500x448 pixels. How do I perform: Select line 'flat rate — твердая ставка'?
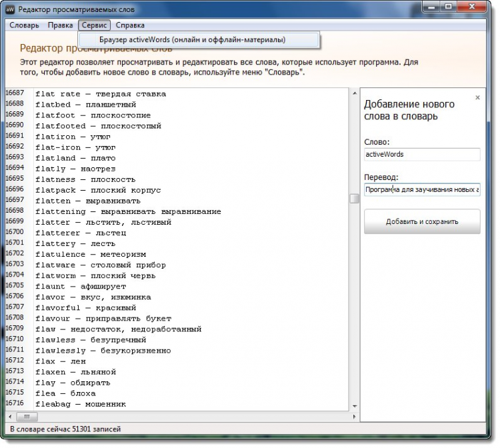[101, 94]
